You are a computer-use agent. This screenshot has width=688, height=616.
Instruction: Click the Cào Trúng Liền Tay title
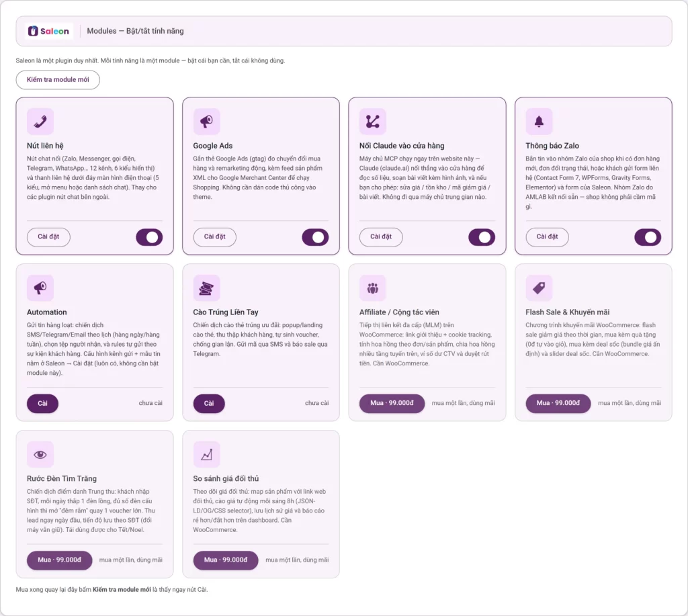(x=226, y=312)
